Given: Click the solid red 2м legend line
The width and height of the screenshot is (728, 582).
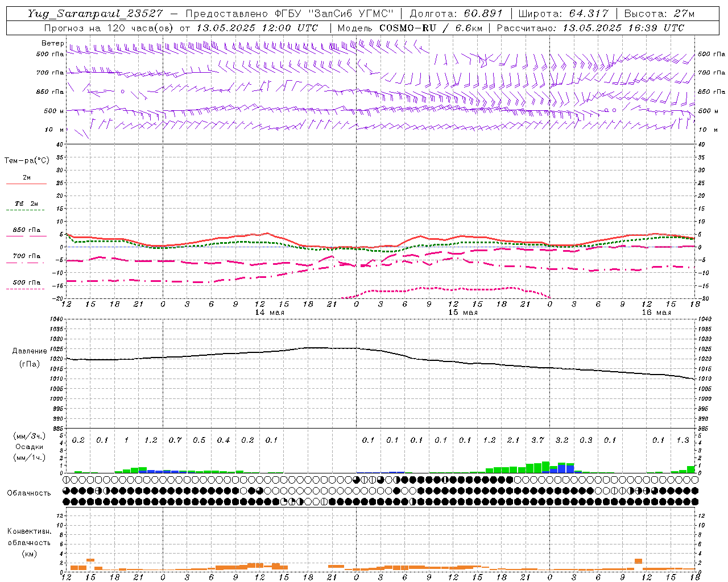Looking at the screenshot, I should [26, 184].
